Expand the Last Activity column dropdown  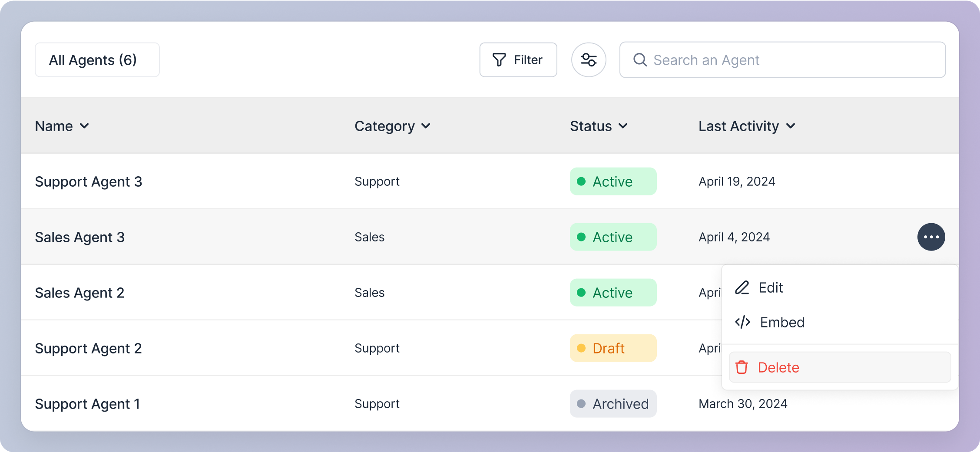pyautogui.click(x=791, y=126)
